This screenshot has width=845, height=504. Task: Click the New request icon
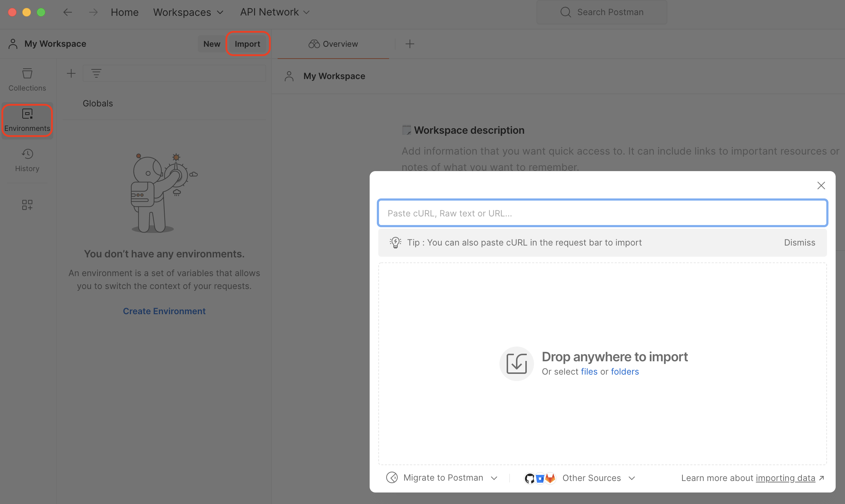[x=410, y=44]
